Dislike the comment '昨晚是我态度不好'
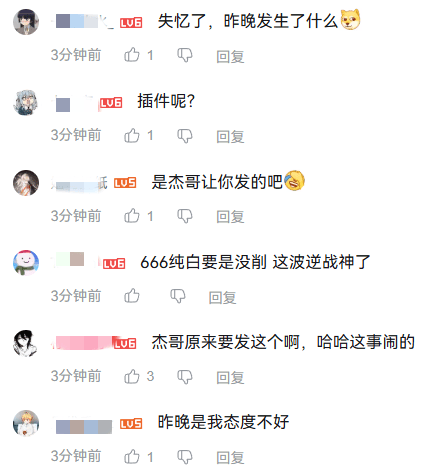 point(185,457)
